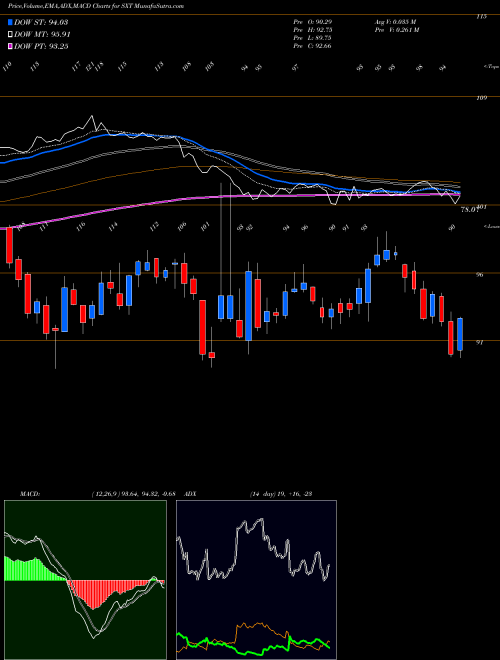Image resolution: width=500 pixels, height=660 pixels.
Task: Click the 'Pre V: 0.261 M' volume text
Action: point(396,30)
